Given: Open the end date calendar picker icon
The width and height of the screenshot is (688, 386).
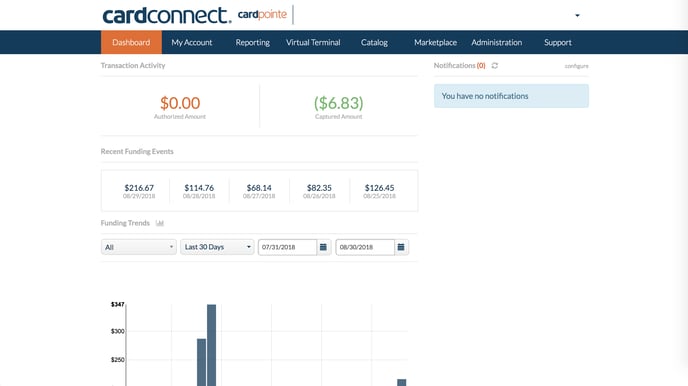Looking at the screenshot, I should pyautogui.click(x=401, y=247).
